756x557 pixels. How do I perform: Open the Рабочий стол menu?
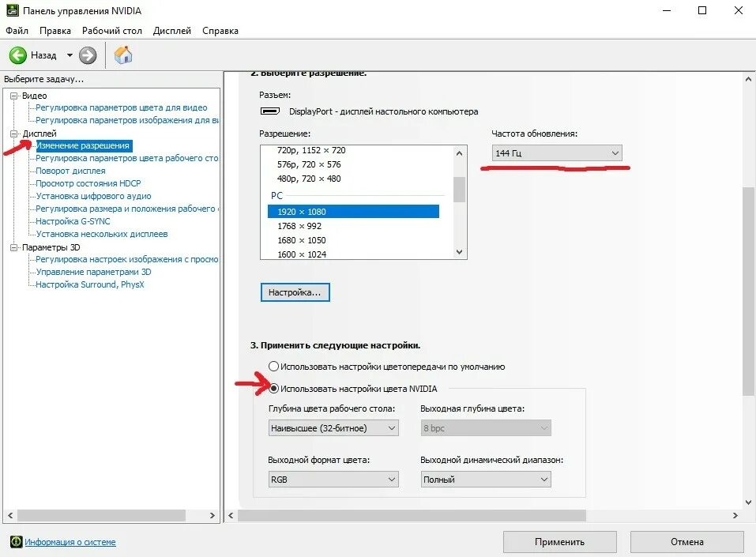112,31
